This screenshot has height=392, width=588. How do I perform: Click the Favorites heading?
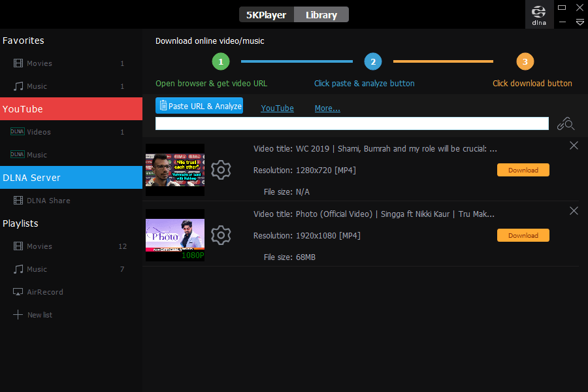[x=24, y=41]
